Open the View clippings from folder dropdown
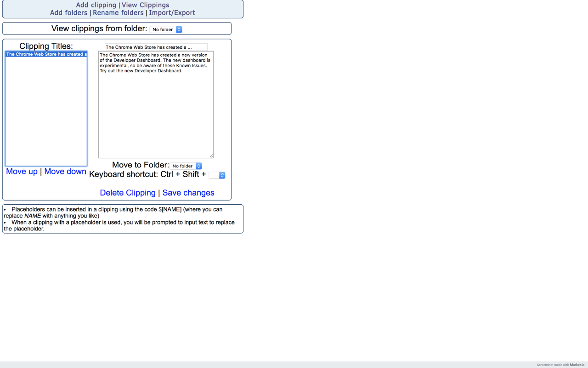 (166, 29)
